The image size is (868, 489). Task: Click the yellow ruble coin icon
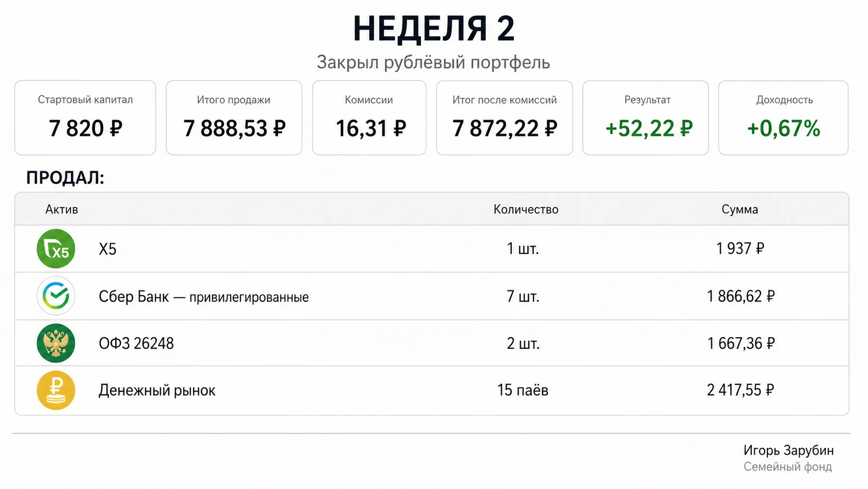pos(56,390)
